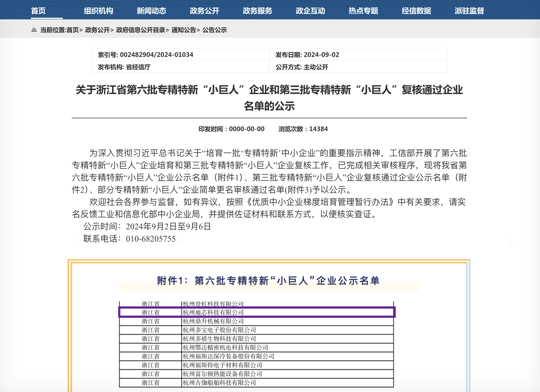This screenshot has height=392, width=540.
Task: Click 政务公开 breadcrumb link
Action: click(x=97, y=30)
